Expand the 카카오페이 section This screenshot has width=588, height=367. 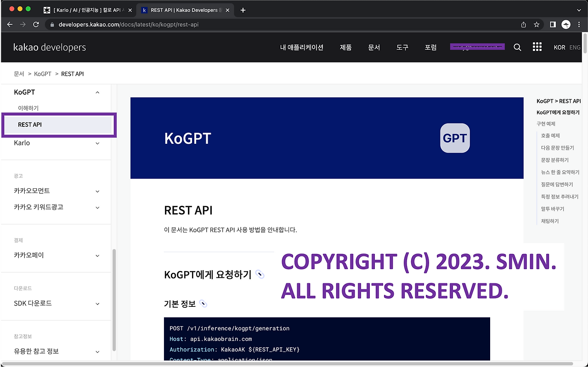(97, 255)
